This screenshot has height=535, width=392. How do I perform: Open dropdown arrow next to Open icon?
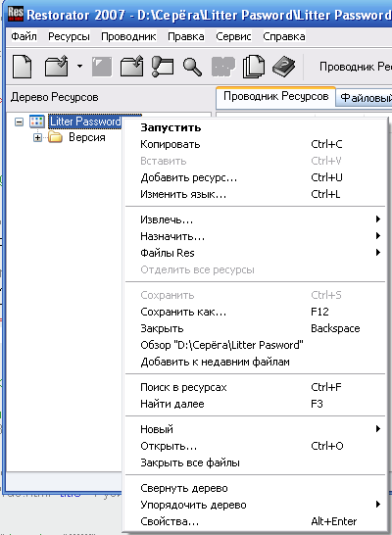(79, 67)
